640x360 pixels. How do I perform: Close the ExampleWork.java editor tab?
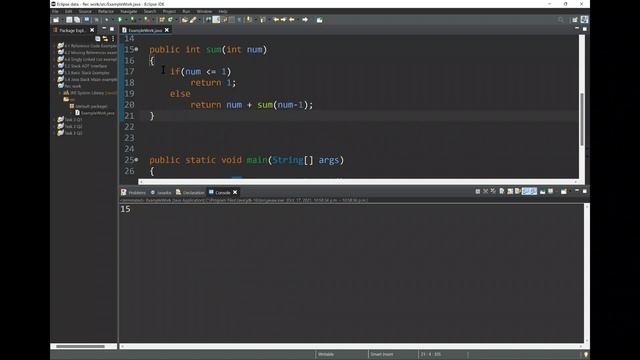[167, 30]
